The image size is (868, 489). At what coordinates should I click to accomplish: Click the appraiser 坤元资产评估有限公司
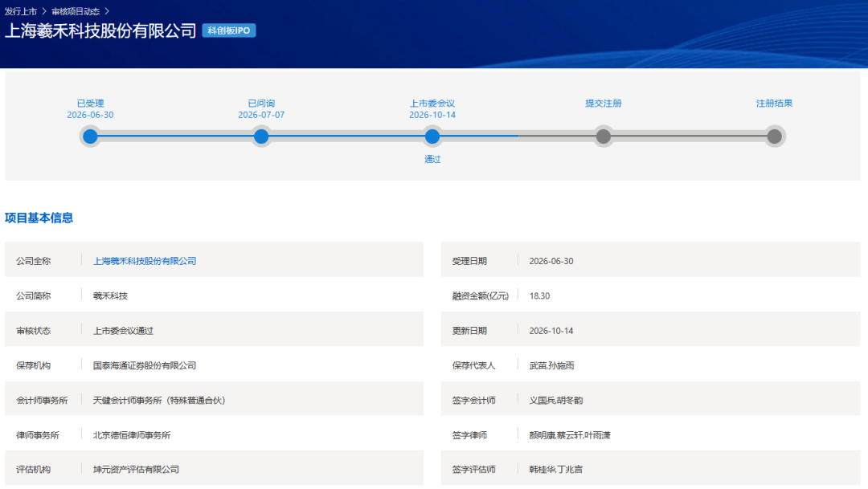[136, 470]
